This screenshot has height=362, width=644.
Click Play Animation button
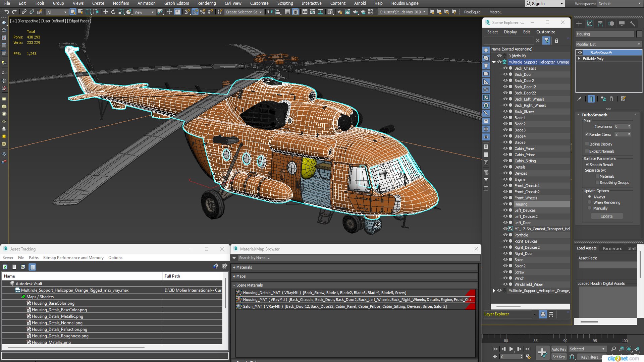coord(511,349)
